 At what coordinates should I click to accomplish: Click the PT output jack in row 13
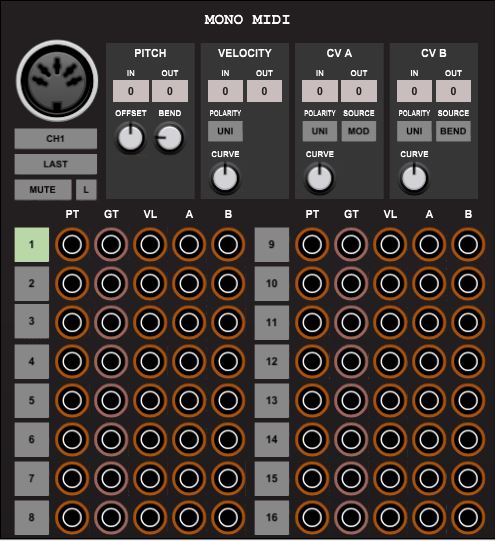pyautogui.click(x=312, y=401)
